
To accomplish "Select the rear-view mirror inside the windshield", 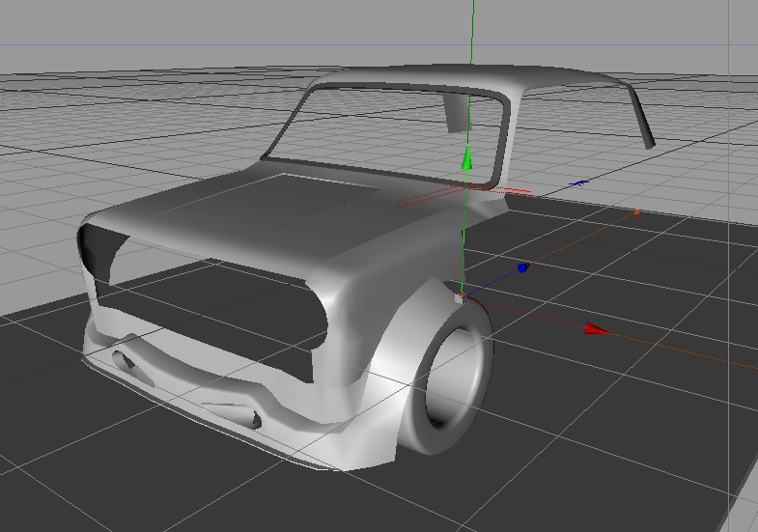I will pos(455,110).
